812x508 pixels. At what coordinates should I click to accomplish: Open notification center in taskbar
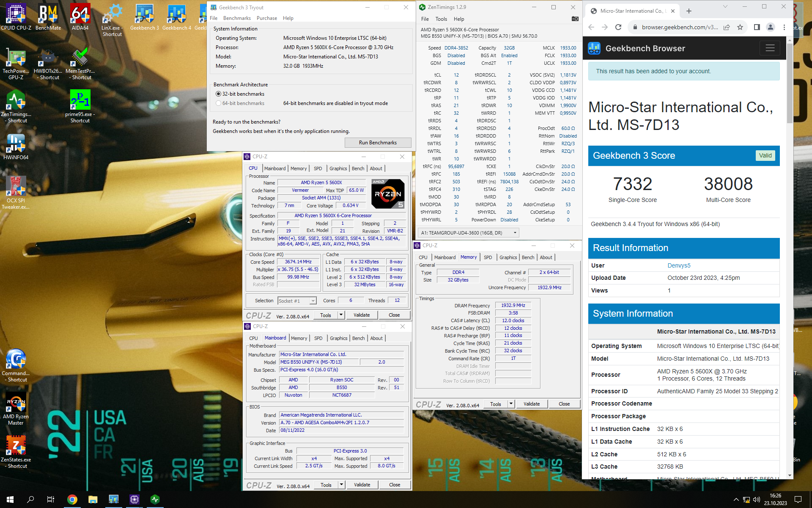coord(798,500)
